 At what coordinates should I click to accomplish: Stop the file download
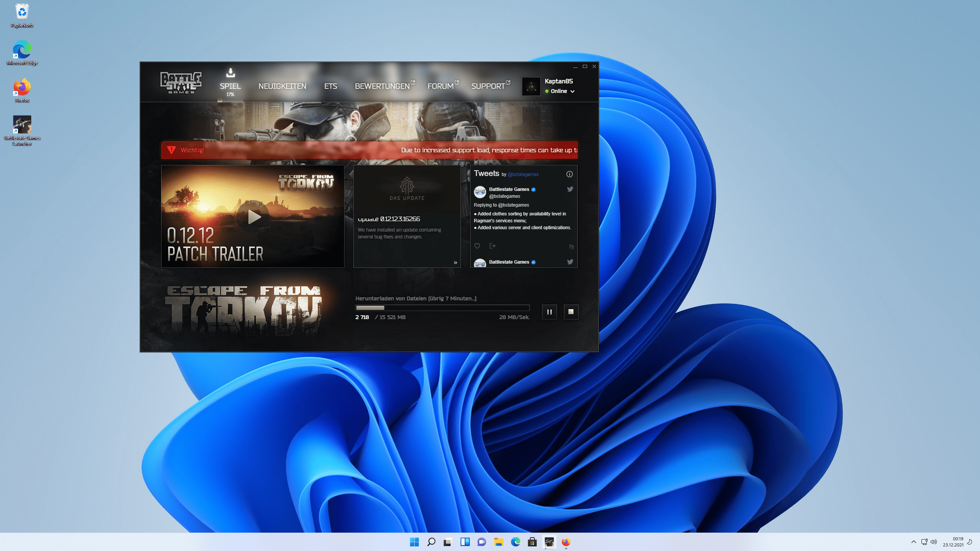571,312
